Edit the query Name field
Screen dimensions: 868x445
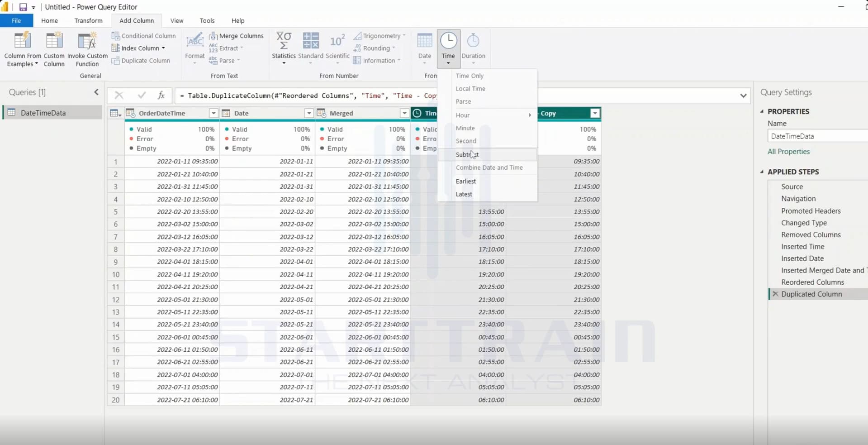(x=818, y=136)
